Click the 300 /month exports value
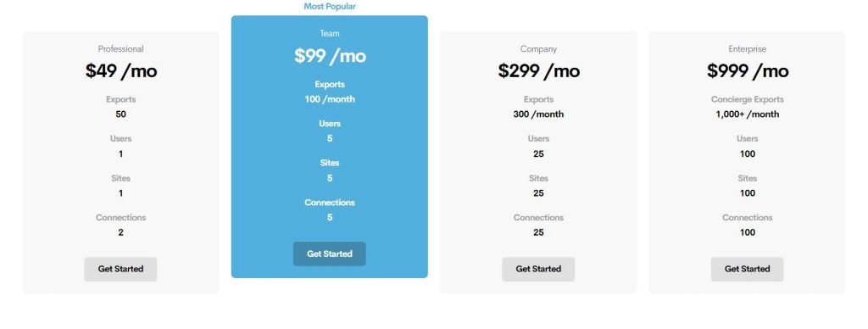868x329 pixels. (538, 114)
